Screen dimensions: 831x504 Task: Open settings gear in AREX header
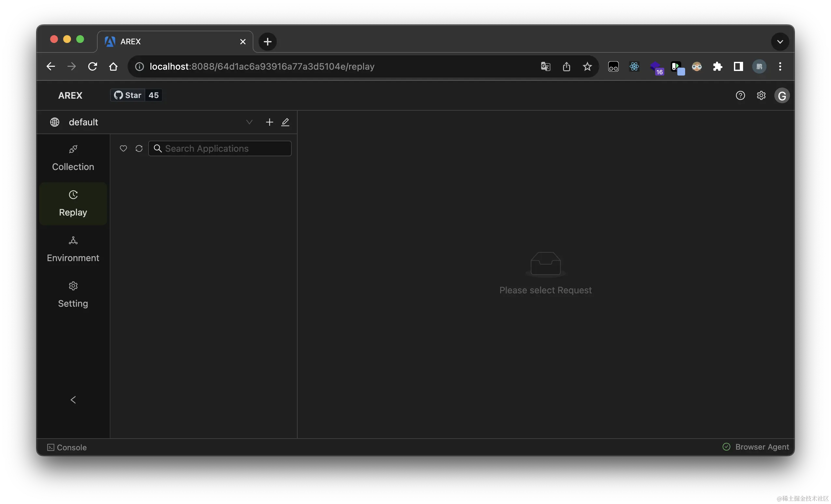tap(761, 96)
